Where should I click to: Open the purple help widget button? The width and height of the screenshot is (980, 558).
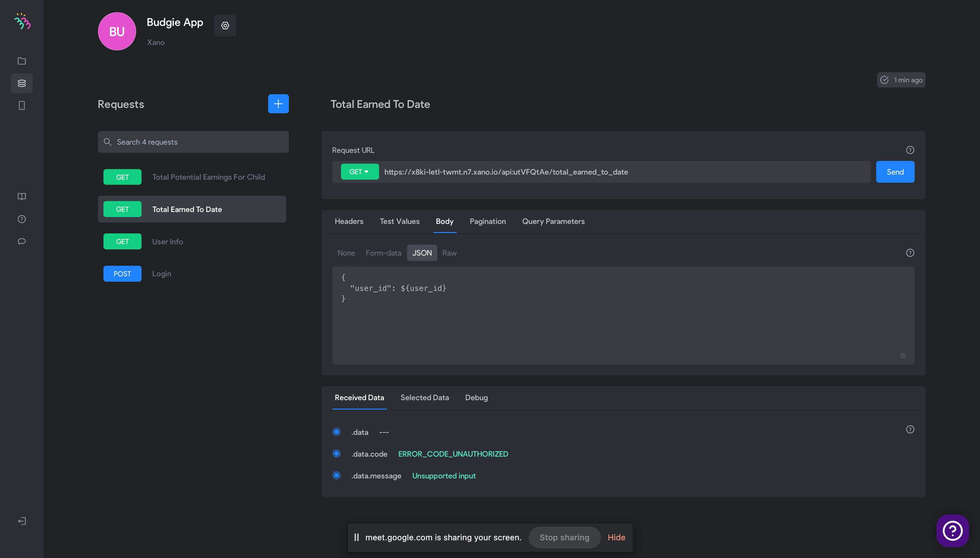tap(953, 531)
